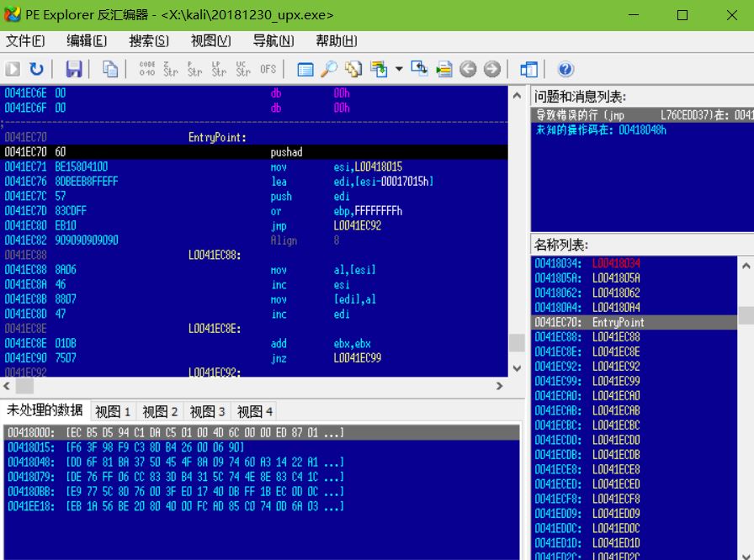This screenshot has width=754, height=560.
Task: Click the green-arrow navigate icon
Action: 379,69
